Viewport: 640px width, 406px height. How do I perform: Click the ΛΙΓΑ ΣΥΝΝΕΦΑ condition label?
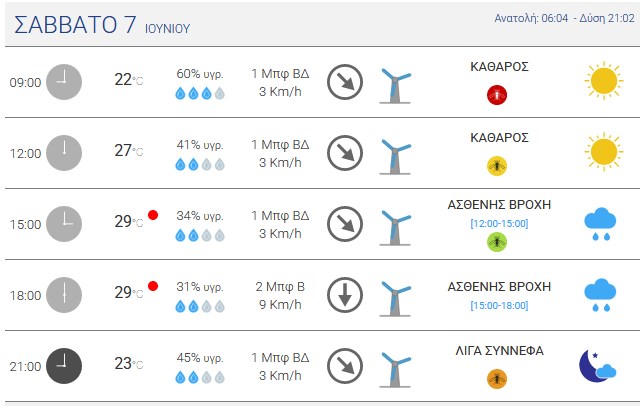499,351
